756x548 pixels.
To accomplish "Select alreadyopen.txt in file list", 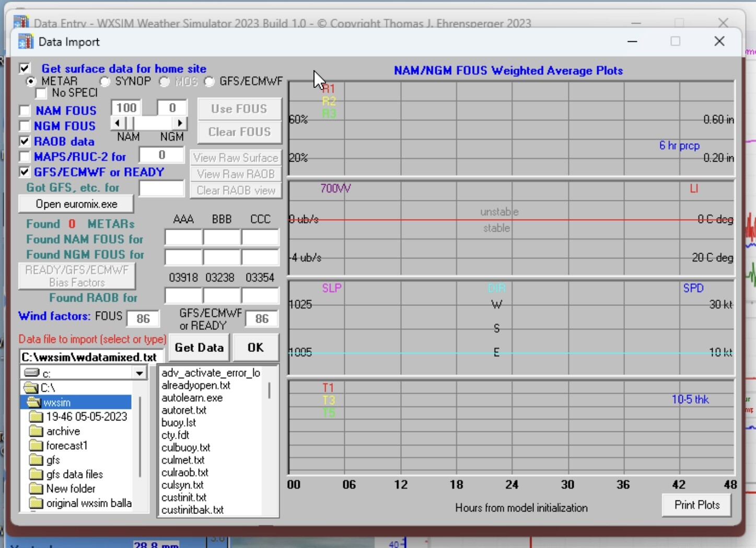I will pos(196,385).
